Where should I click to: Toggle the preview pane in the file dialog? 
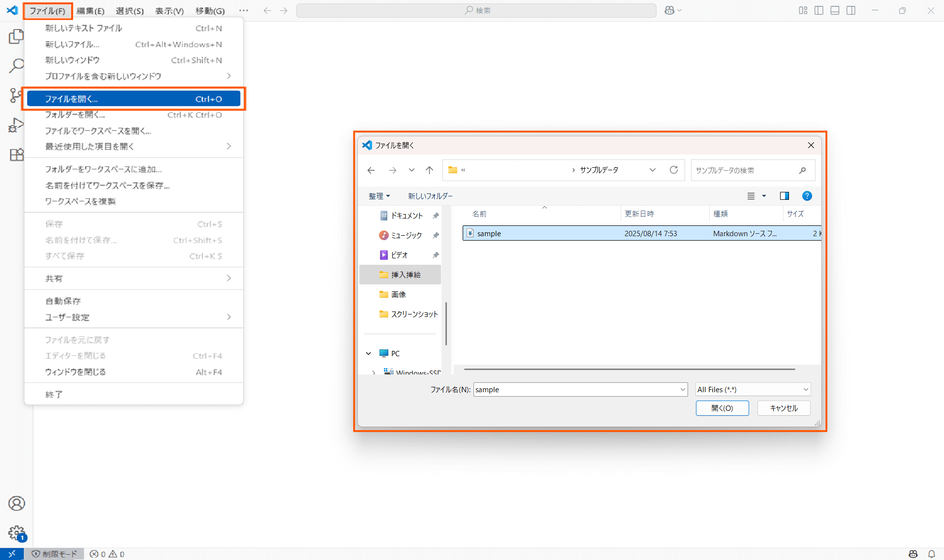pos(784,196)
